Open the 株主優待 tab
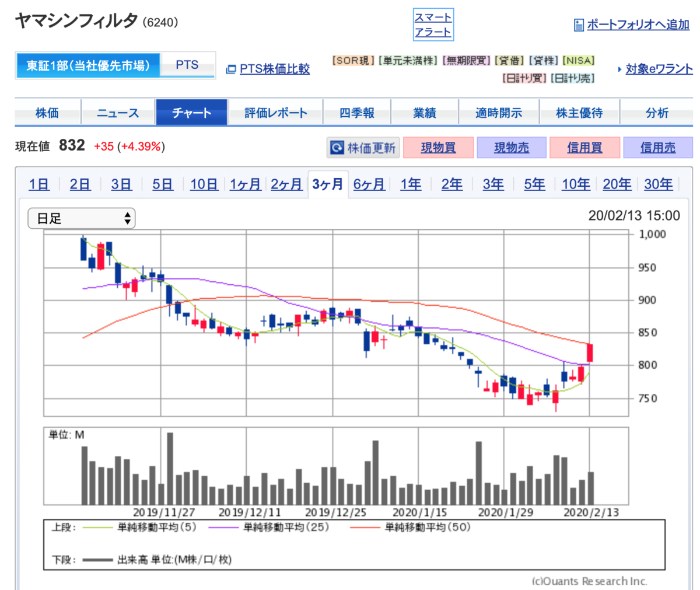Image resolution: width=700 pixels, height=590 pixels. pyautogui.click(x=579, y=113)
